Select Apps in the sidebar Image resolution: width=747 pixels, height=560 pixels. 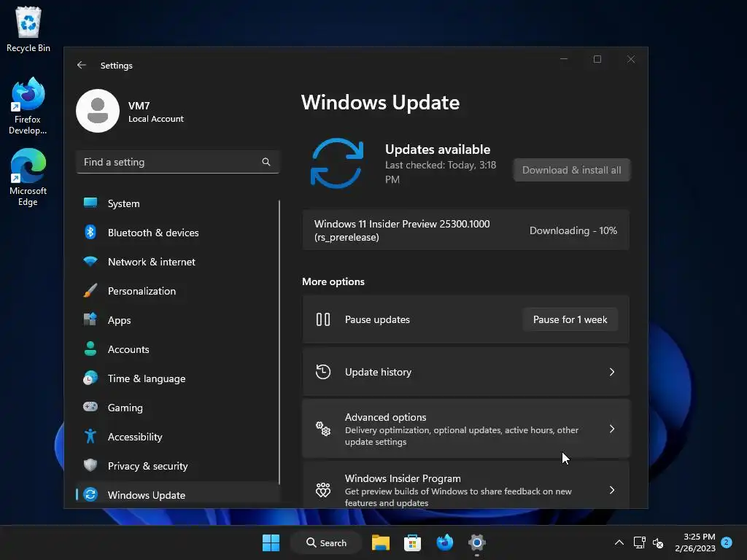pos(177,319)
